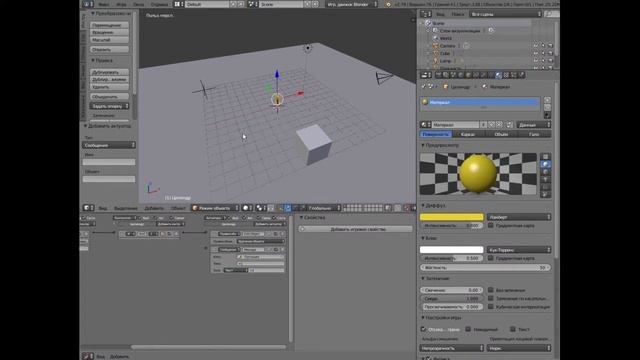
Task: Click Удалить button in tool shelf
Action: pos(109,87)
